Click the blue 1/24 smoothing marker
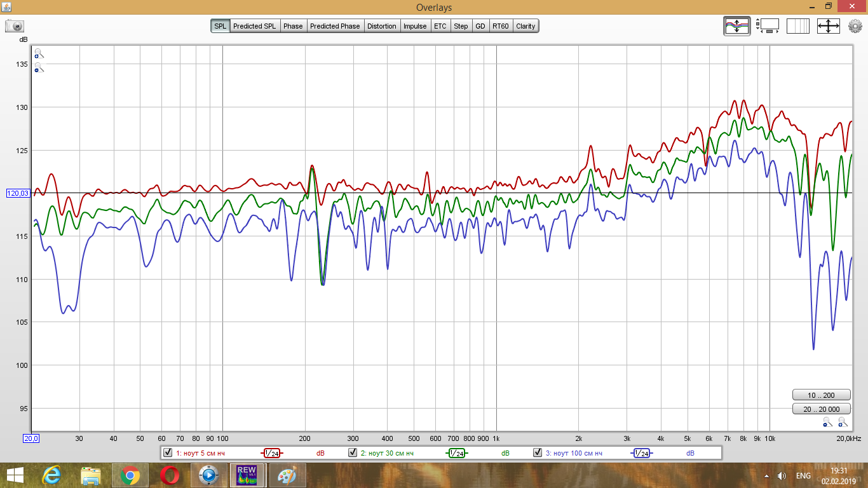The height and width of the screenshot is (488, 868). pos(641,453)
